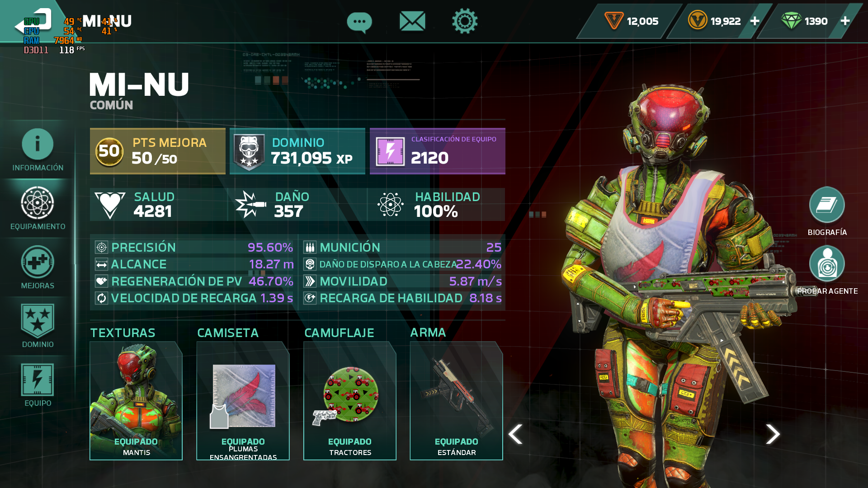This screenshot has width=868, height=488.
Task: Open the chat bubble icon
Action: click(359, 22)
